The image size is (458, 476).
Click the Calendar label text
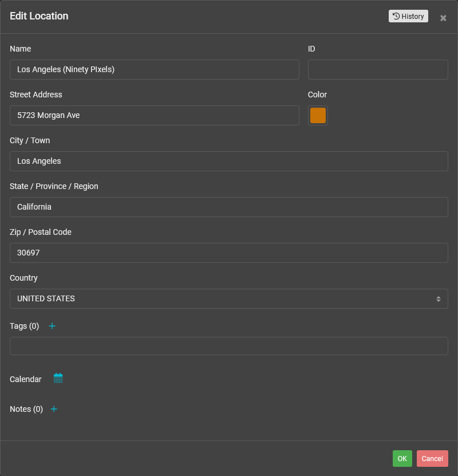click(26, 379)
